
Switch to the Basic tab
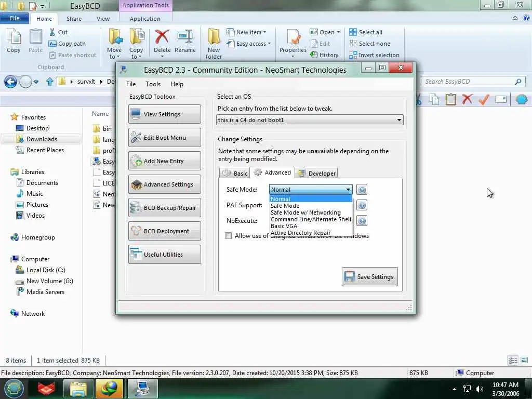click(x=235, y=174)
